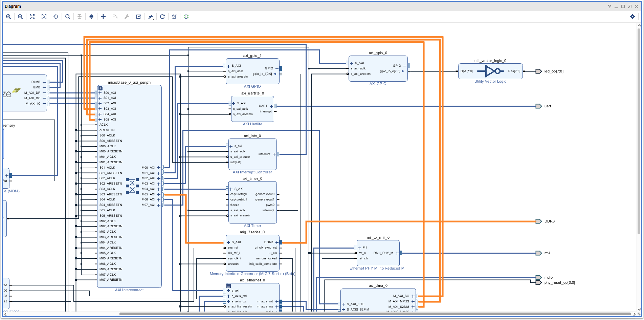Click the Zoom In toolbar icon
This screenshot has width=644, height=320.
pos(8,17)
